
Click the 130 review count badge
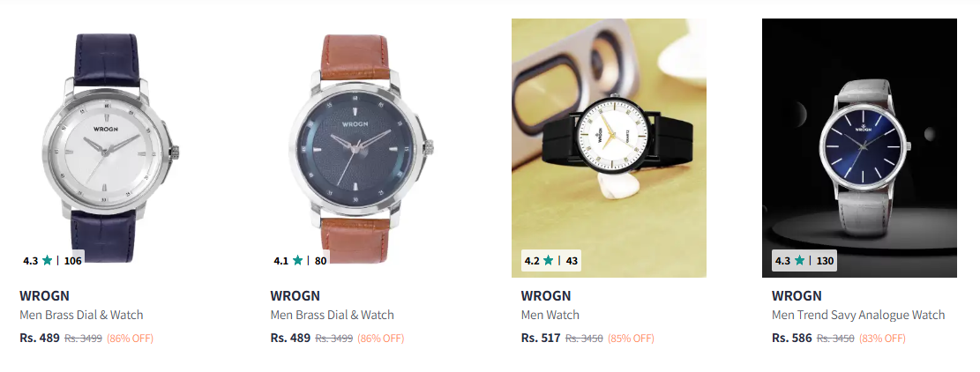[825, 261]
